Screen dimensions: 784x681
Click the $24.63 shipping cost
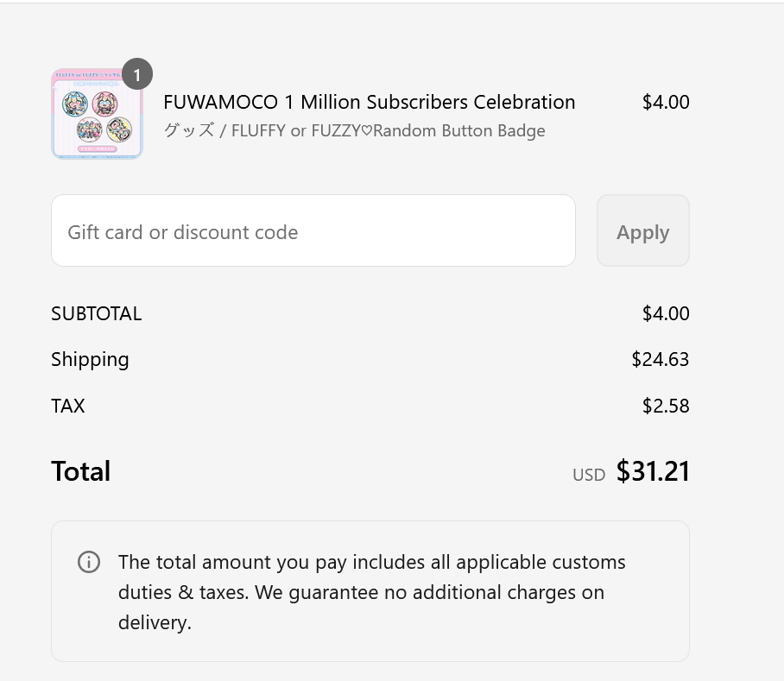[x=661, y=359]
